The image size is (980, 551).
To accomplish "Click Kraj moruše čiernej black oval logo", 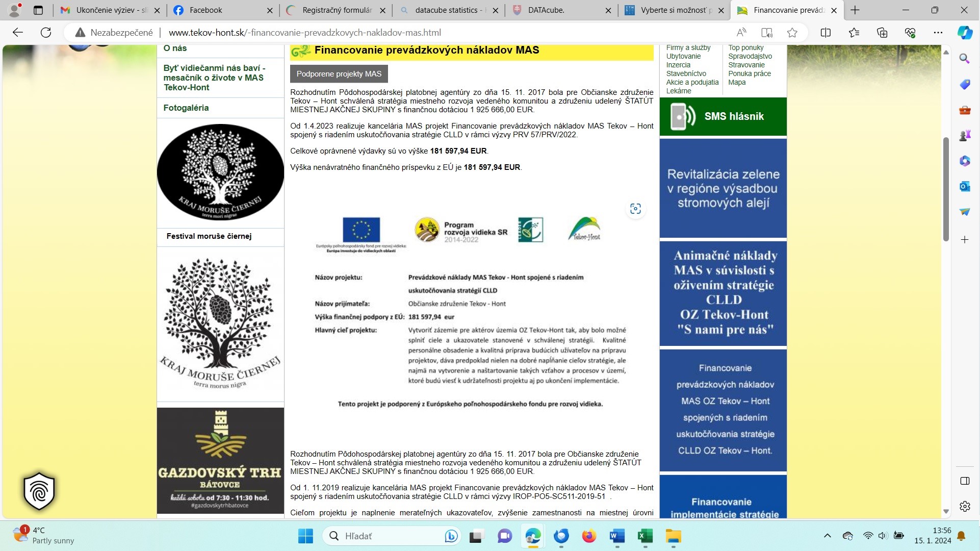I will [x=220, y=172].
